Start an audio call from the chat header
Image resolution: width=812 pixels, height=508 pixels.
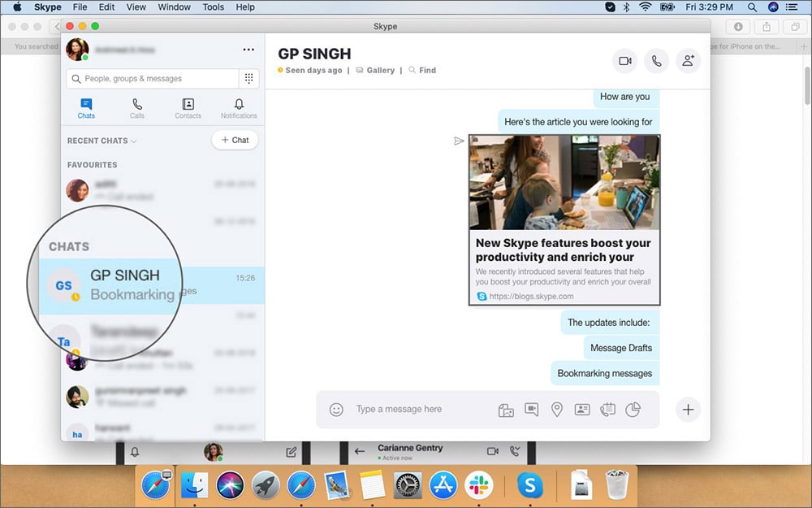(x=656, y=61)
